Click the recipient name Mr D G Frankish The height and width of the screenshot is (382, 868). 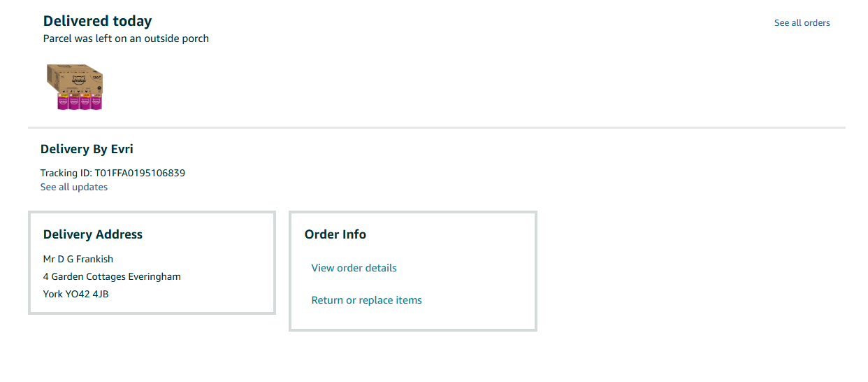click(x=78, y=259)
